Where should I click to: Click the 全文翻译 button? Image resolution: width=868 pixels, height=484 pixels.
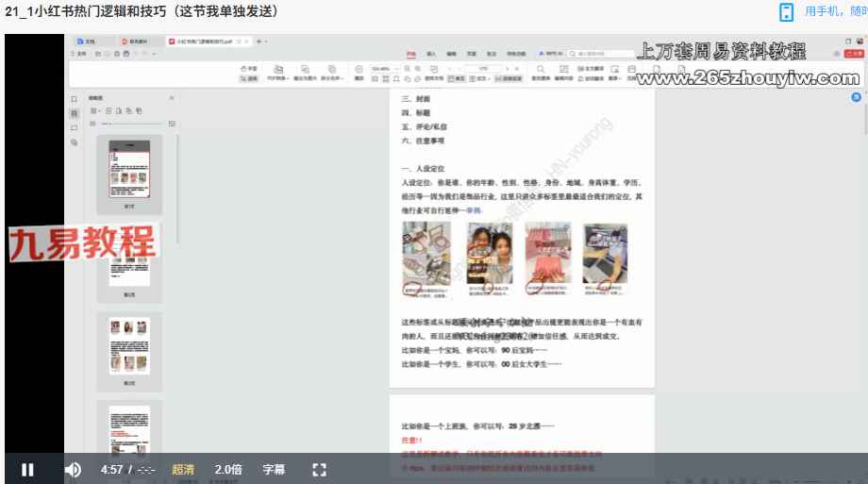tap(592, 69)
